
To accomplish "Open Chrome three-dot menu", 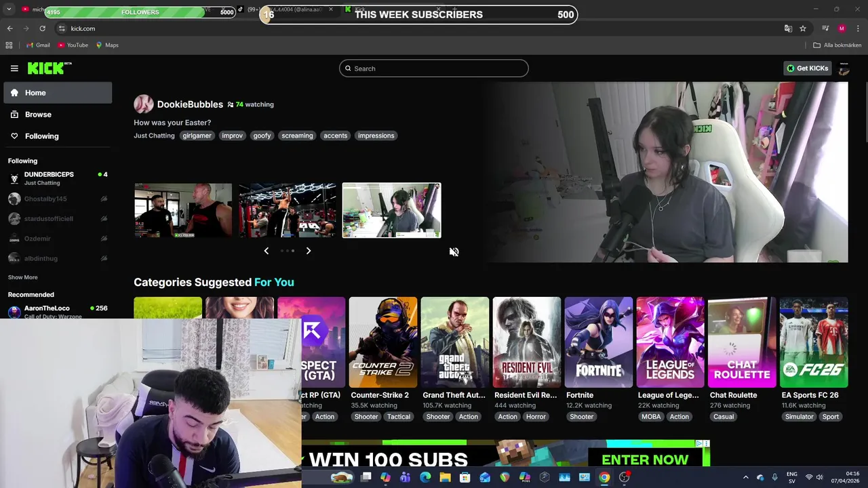I will coord(859,28).
